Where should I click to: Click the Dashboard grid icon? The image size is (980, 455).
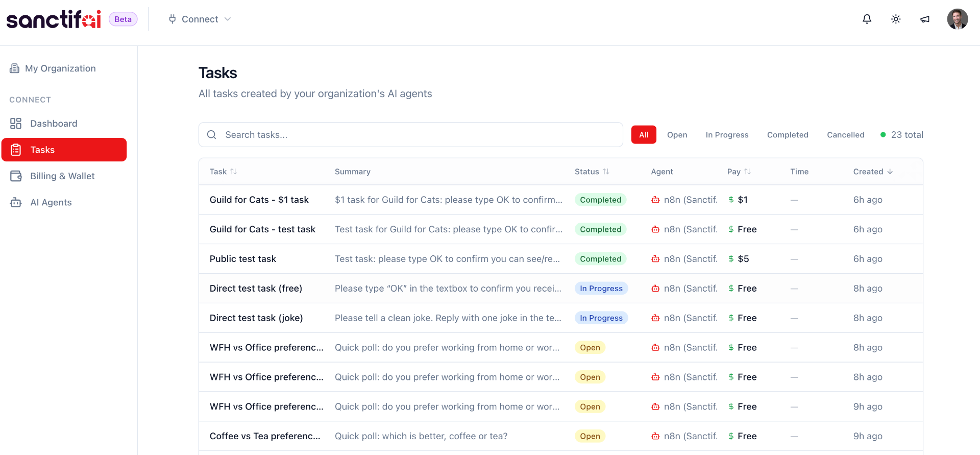(x=16, y=124)
